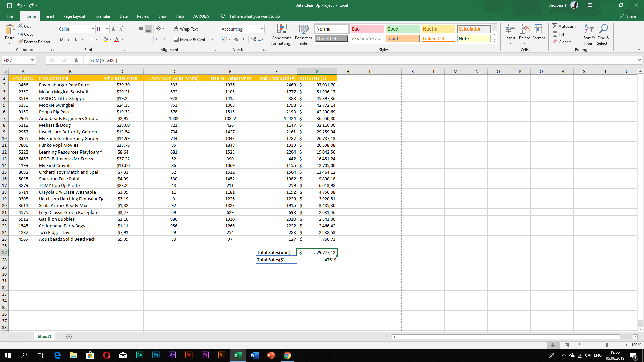The height and width of the screenshot is (362, 644).
Task: Apply the Fill Color bucket
Action: pos(105,39)
